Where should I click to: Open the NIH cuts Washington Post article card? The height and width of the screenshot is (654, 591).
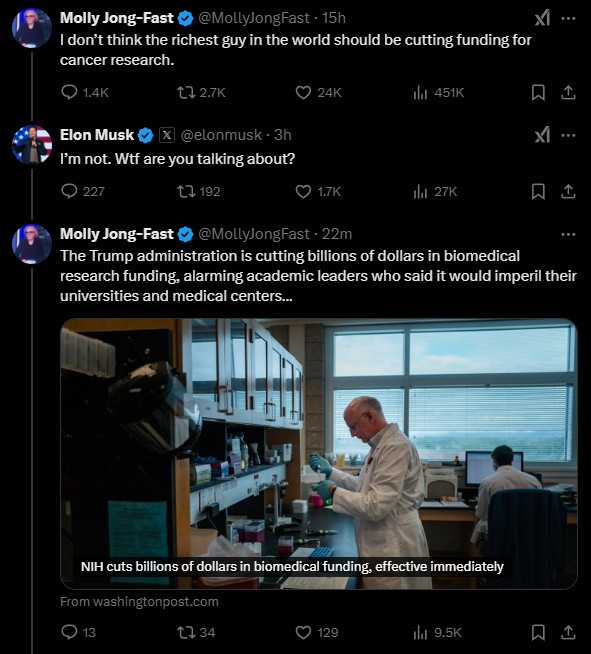coord(319,454)
